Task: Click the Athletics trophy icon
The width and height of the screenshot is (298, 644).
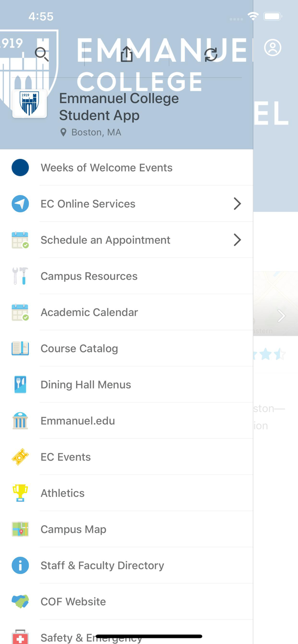Action: point(20,493)
